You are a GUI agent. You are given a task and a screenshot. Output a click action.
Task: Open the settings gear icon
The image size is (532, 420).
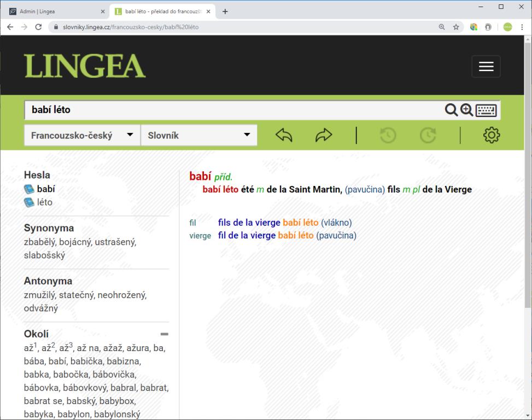click(492, 135)
